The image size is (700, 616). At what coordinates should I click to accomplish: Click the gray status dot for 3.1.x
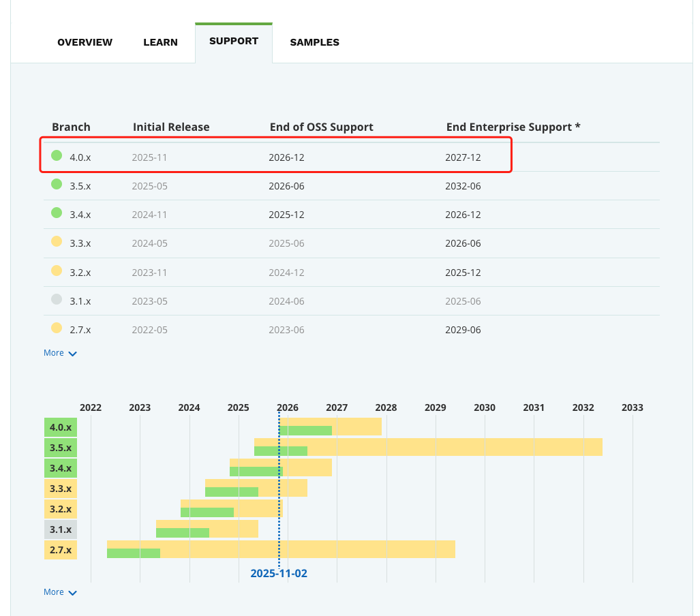[x=57, y=300]
